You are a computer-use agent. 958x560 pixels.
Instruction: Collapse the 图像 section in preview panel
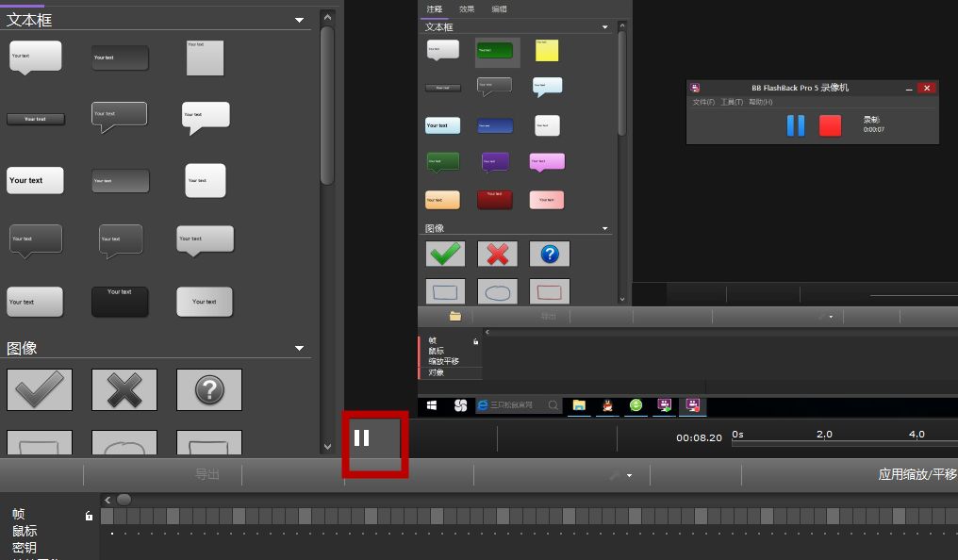tap(604, 228)
